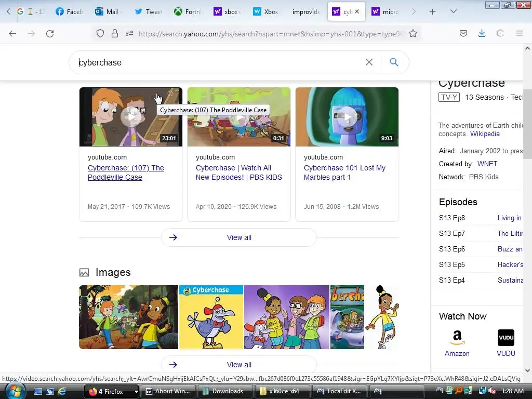Clear the cyberchase search text

click(369, 62)
